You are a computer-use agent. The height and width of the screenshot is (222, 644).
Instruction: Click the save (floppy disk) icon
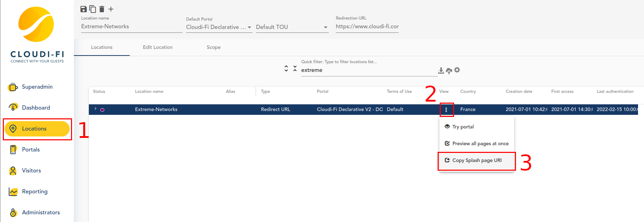click(x=84, y=9)
